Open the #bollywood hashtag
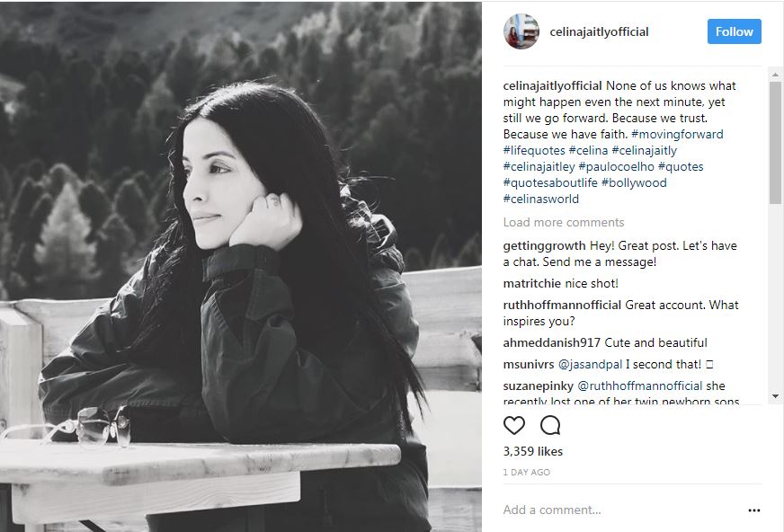784x532 pixels. click(634, 182)
